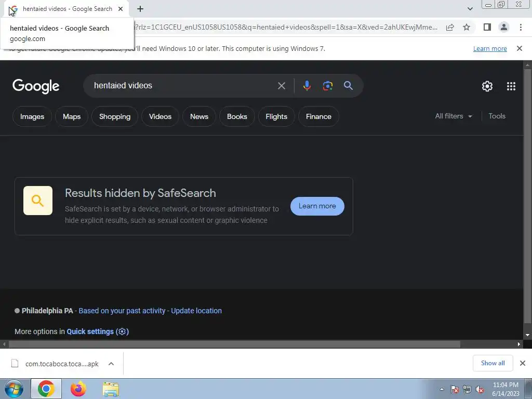Click the horizontal page scrollbar
Screen dimensions: 532x399
pos(234,344)
